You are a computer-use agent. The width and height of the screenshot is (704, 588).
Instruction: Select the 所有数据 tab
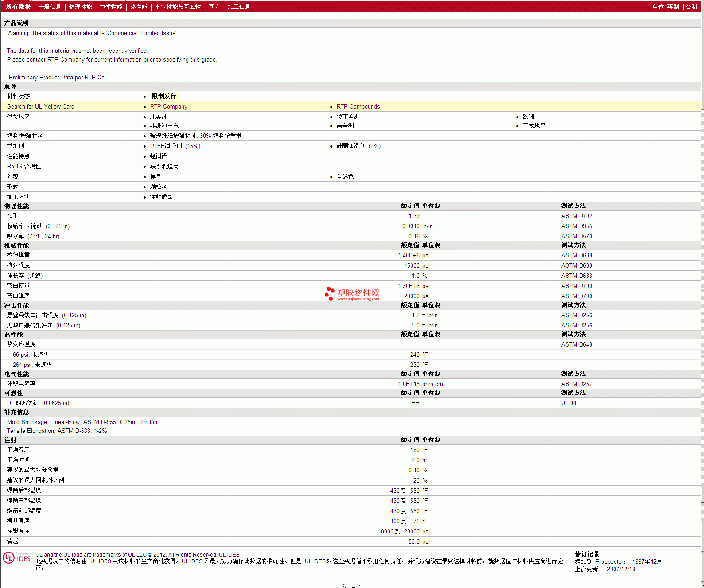18,7
